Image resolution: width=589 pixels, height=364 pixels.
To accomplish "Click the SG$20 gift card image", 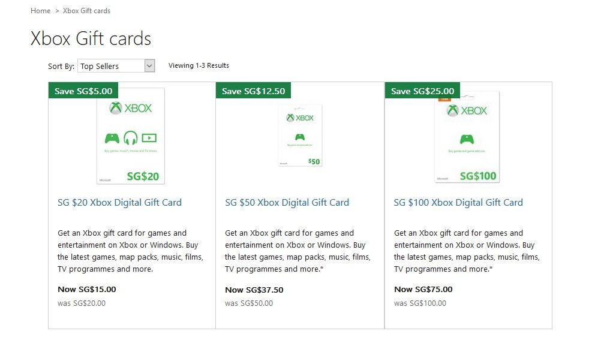I will [x=131, y=137].
